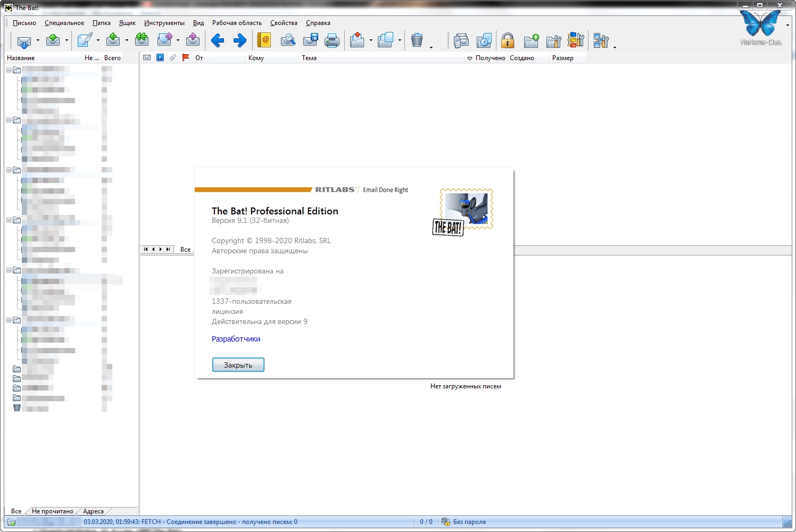
Task: Go forward with the blue right arrow
Action: tap(240, 40)
